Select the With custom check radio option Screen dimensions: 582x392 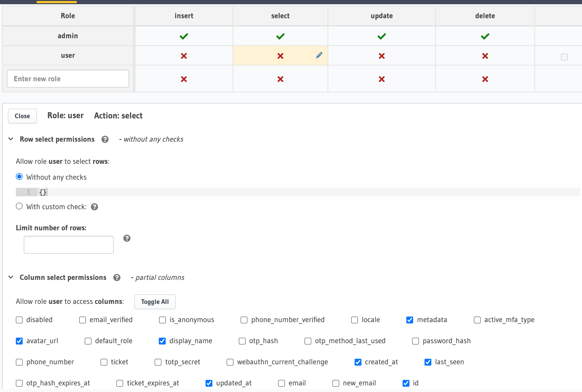pos(19,206)
